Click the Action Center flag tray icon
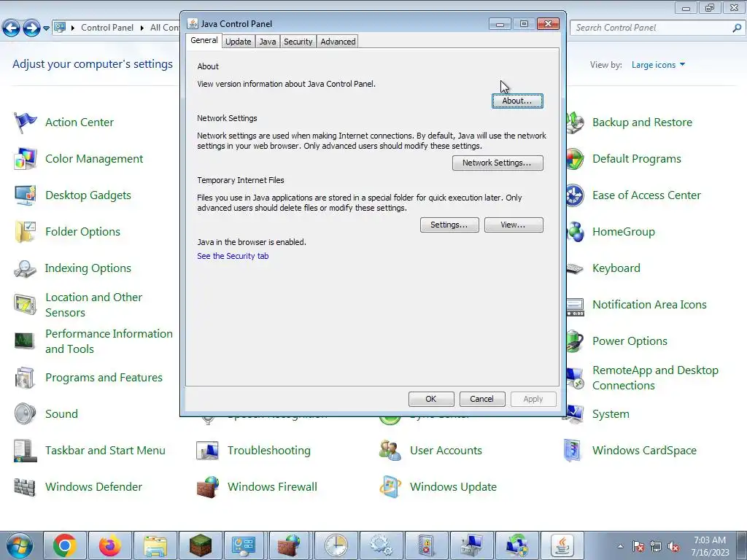Screen dimensions: 747x560 [638, 547]
